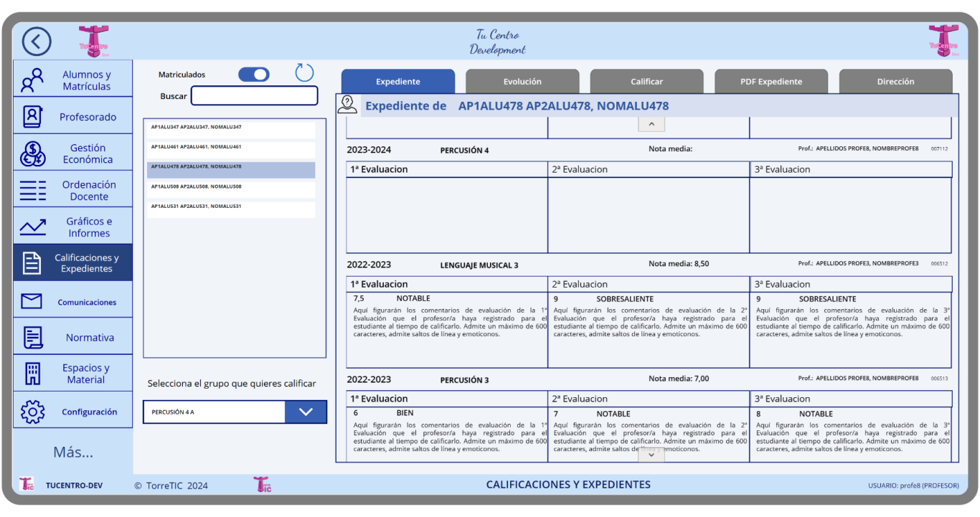Open Espacios y Material building icon
This screenshot has width=980, height=517.
(x=32, y=374)
